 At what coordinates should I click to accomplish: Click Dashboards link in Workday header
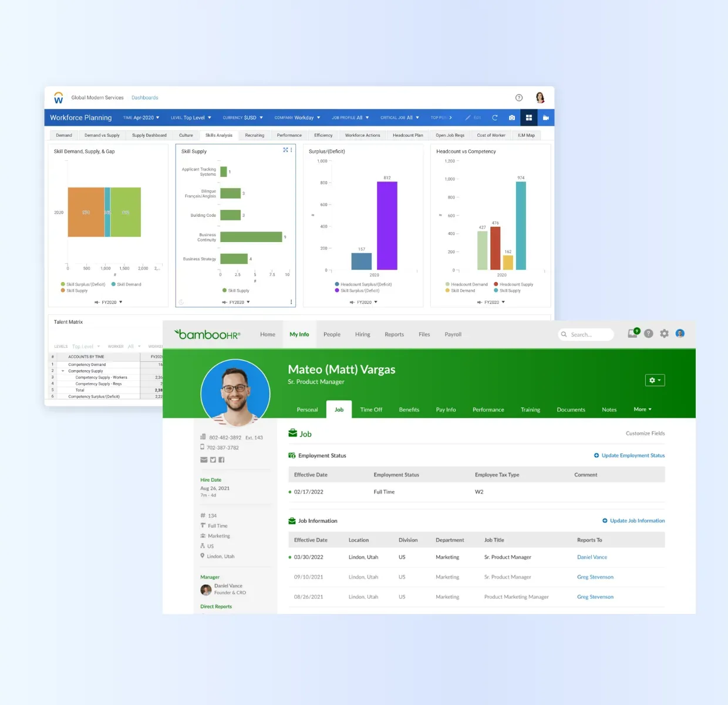coord(144,98)
